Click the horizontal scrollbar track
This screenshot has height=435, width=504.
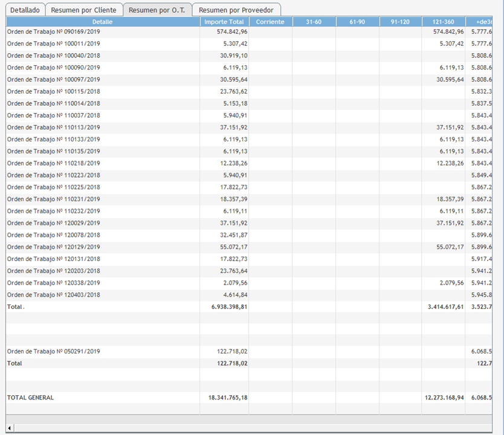[x=254, y=428]
